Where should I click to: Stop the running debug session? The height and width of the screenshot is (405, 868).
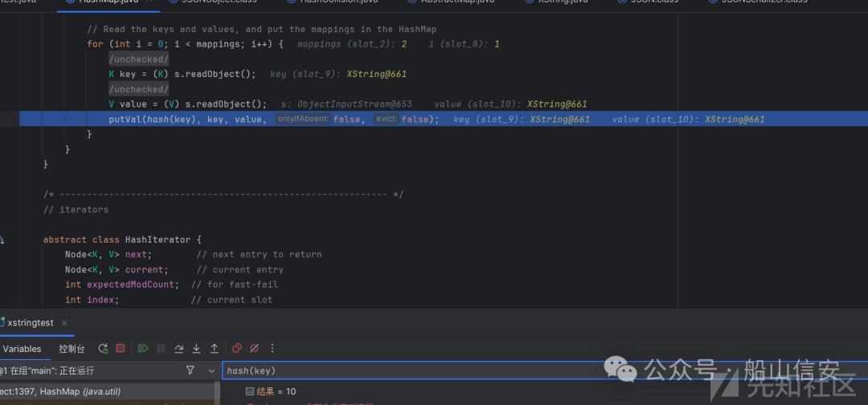(120, 349)
